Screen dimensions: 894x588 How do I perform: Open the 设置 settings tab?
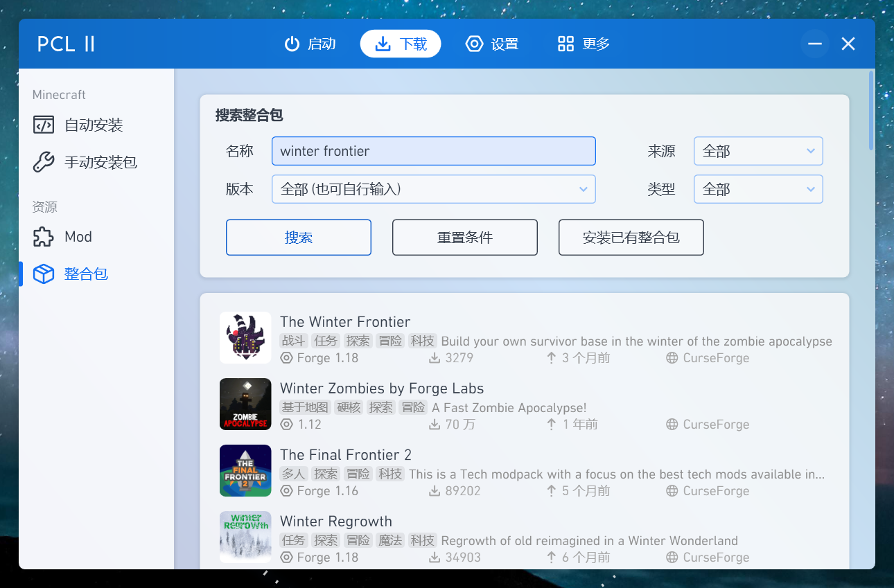pos(492,44)
